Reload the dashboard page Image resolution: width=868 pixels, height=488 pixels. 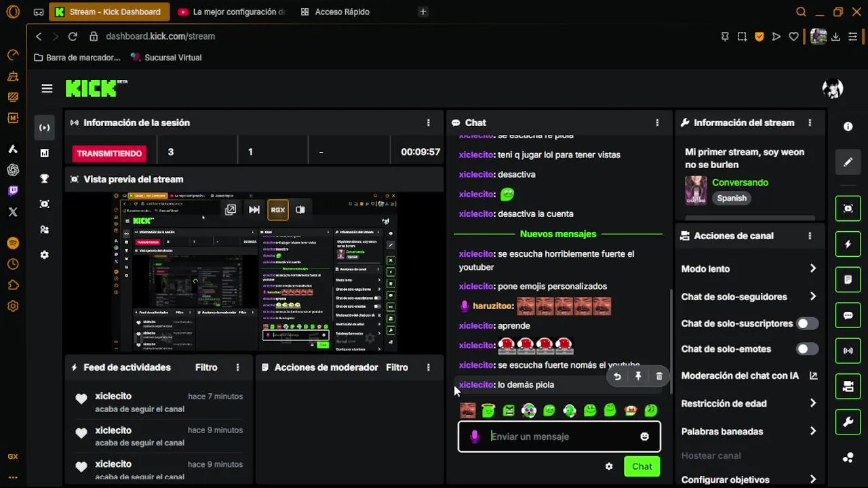pyautogui.click(x=73, y=37)
